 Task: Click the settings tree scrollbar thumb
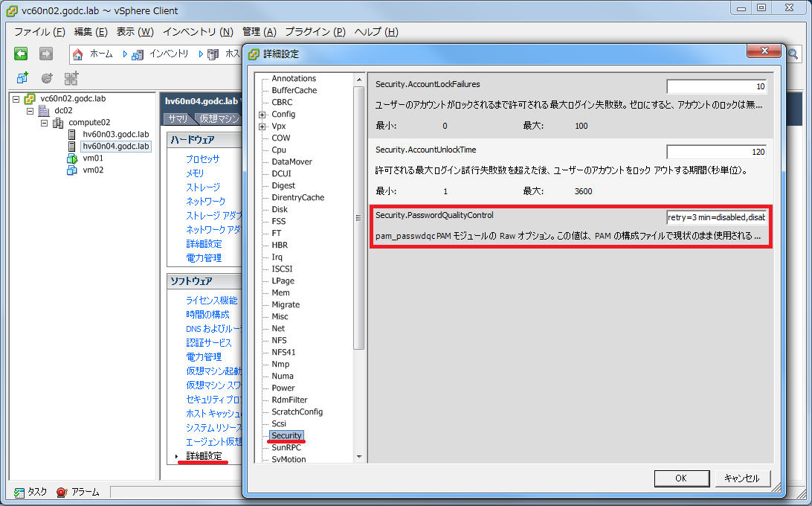[358, 218]
